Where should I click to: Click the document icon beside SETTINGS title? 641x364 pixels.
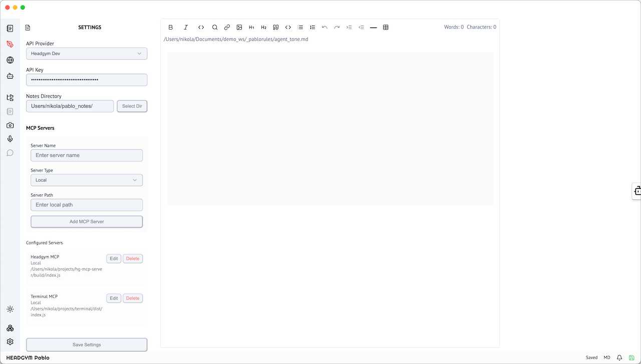click(x=28, y=28)
